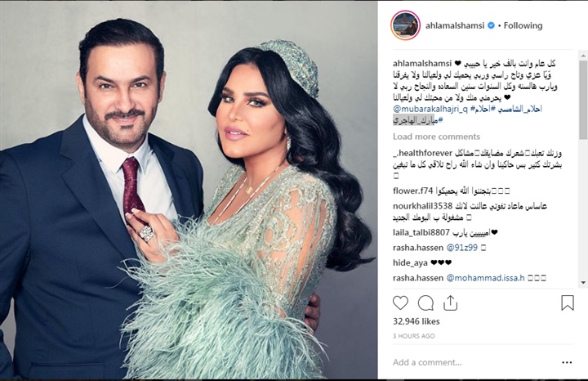Open hide_aya commenter profile

click(410, 262)
